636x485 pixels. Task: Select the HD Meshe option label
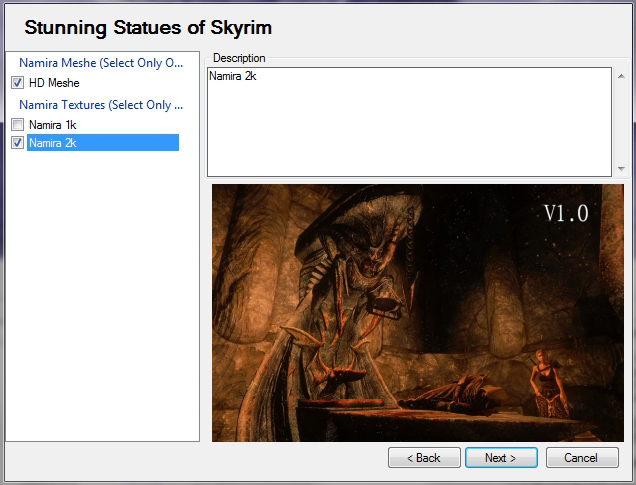click(x=54, y=83)
